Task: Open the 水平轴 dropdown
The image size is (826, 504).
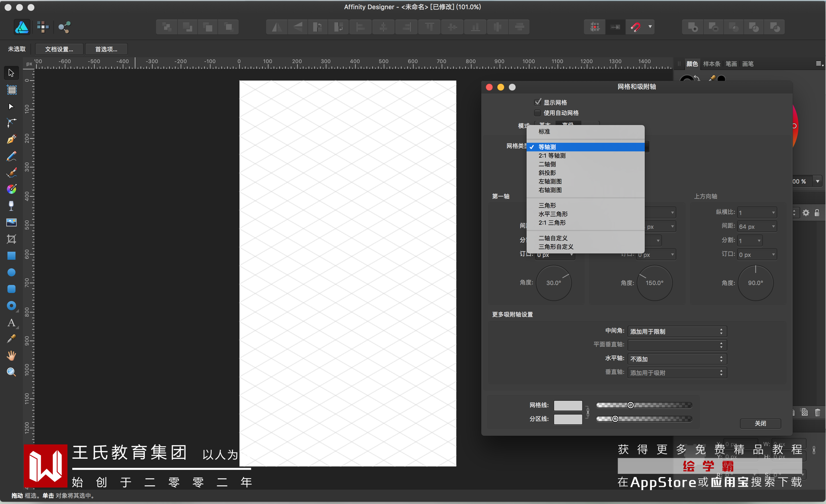Action: pos(677,359)
